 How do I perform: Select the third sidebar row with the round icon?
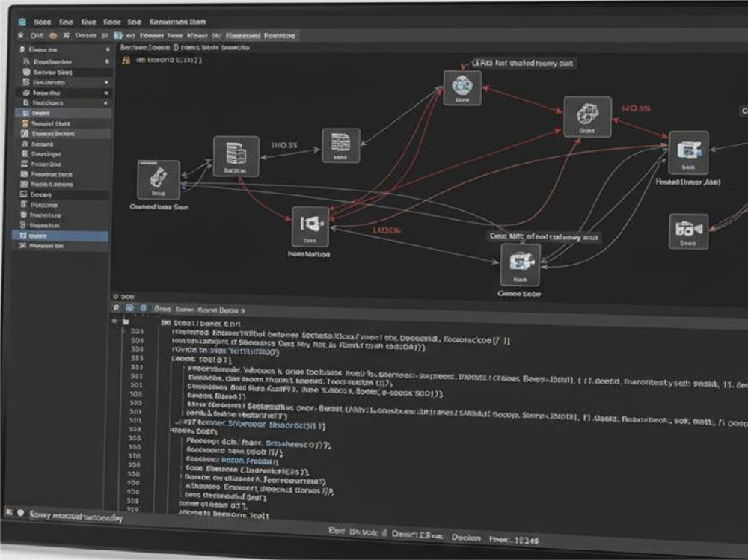pyautogui.click(x=64, y=72)
